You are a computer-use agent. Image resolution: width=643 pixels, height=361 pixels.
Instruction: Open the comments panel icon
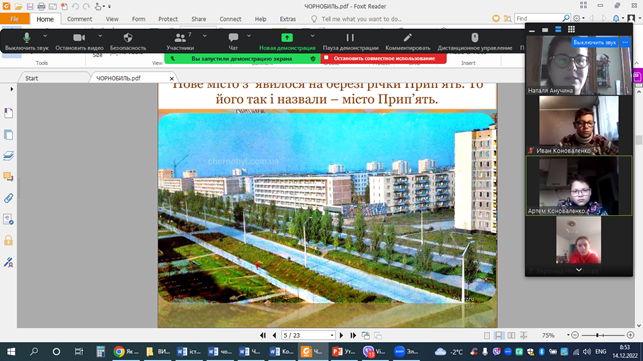(8, 177)
